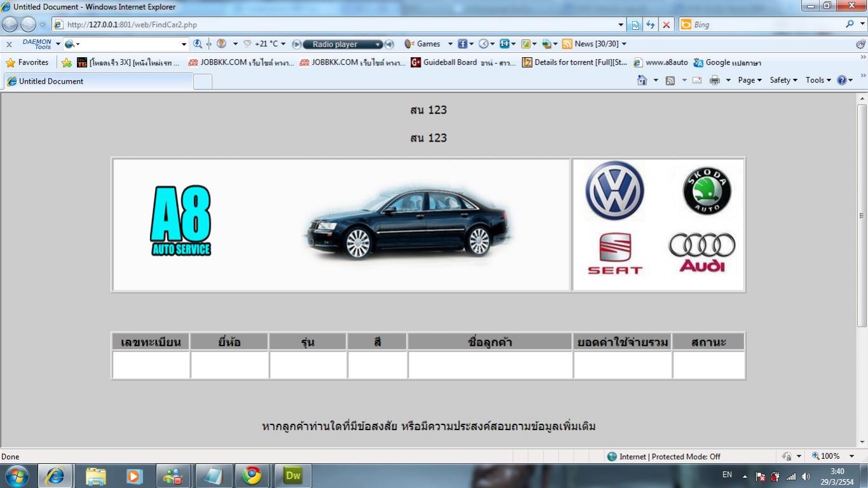
Task: Click Internet | Protected Mode: Off status
Action: tap(664, 456)
